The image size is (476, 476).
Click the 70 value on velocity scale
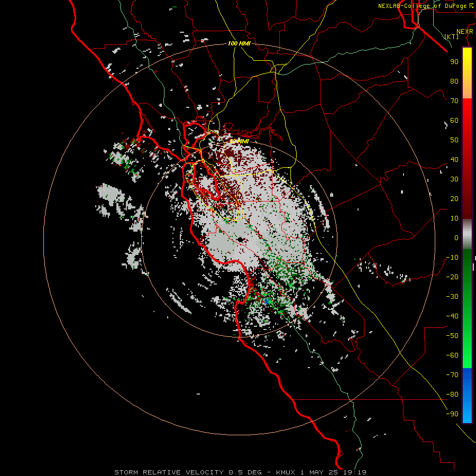(x=454, y=101)
